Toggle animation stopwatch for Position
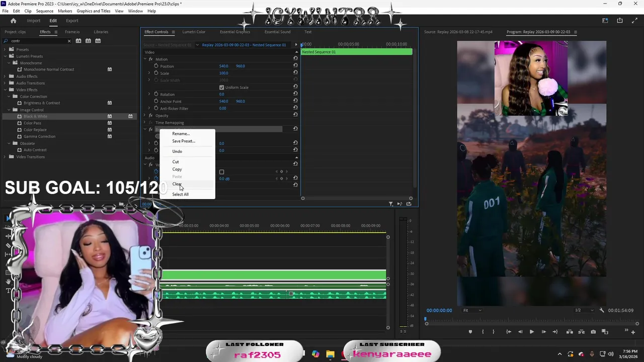 coord(156,66)
